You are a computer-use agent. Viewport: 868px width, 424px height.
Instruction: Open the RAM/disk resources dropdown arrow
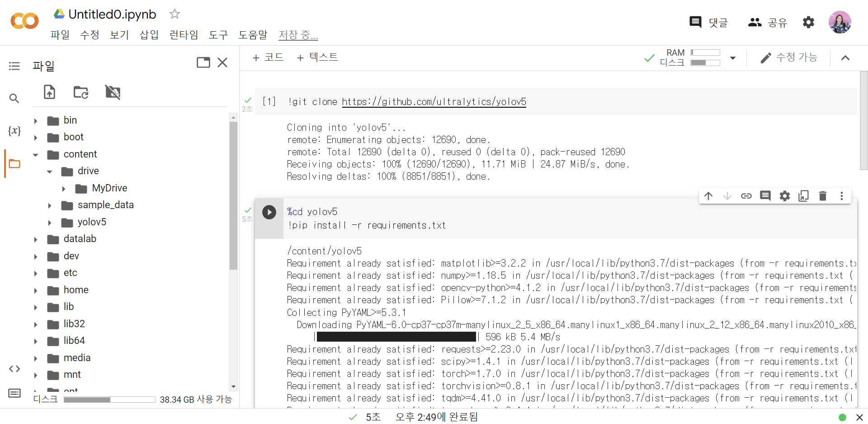(x=733, y=58)
